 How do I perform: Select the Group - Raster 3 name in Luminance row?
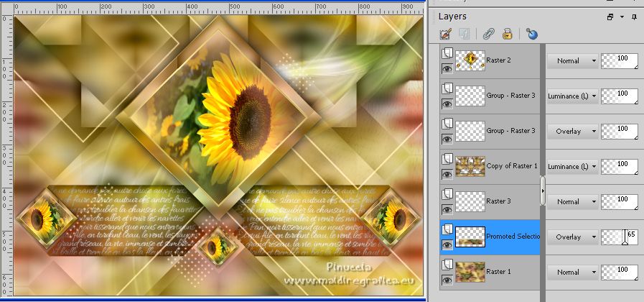coord(511,96)
